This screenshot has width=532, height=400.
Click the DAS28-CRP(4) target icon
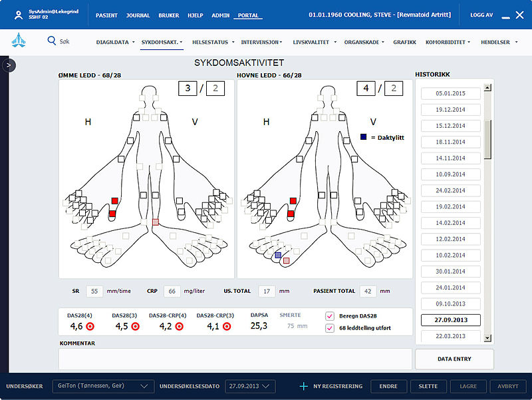(x=181, y=326)
